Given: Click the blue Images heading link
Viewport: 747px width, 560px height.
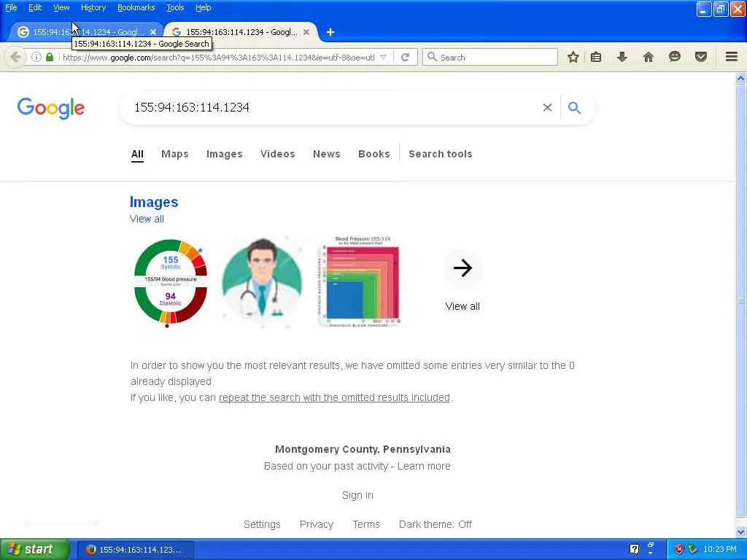Looking at the screenshot, I should click(154, 202).
